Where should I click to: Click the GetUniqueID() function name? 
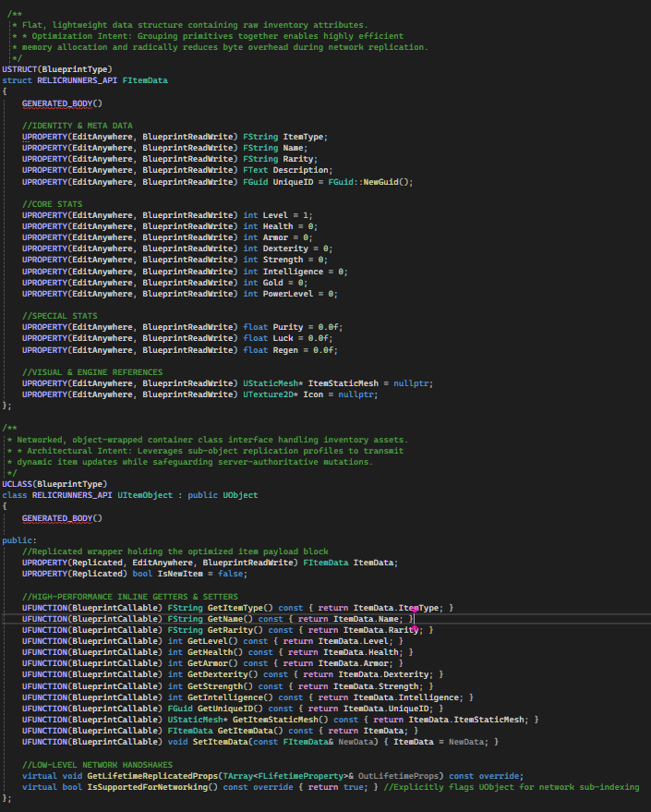pos(230,709)
